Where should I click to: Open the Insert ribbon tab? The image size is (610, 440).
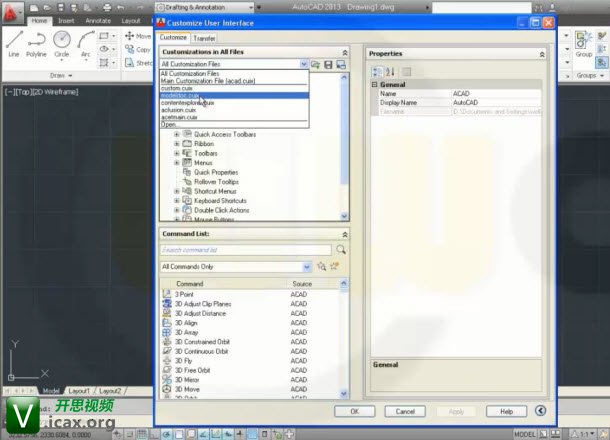[66, 21]
